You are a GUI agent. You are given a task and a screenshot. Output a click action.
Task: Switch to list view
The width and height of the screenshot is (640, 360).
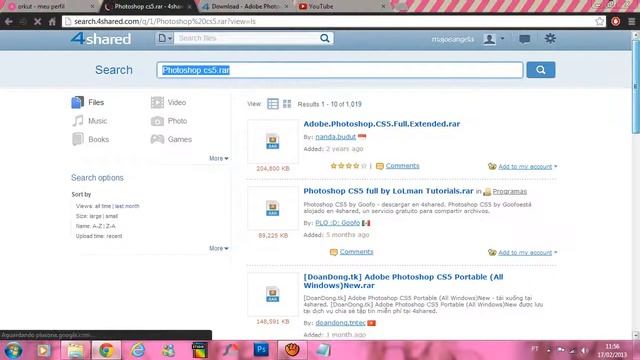273,104
